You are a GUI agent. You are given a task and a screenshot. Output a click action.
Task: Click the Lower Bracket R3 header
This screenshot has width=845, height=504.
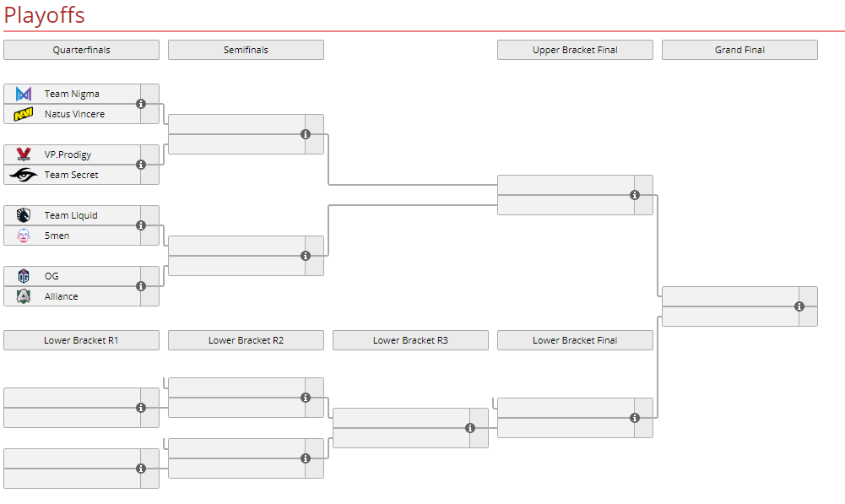click(410, 340)
